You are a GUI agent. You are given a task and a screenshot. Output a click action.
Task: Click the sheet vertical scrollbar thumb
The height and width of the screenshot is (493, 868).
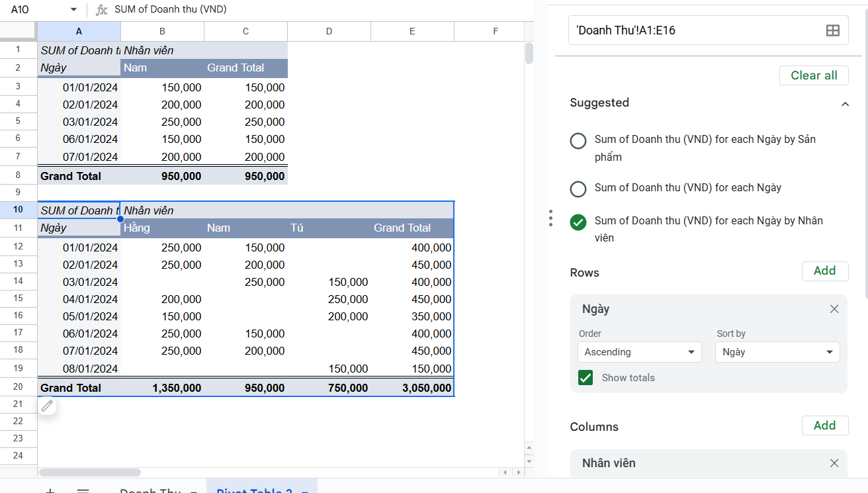click(x=529, y=54)
